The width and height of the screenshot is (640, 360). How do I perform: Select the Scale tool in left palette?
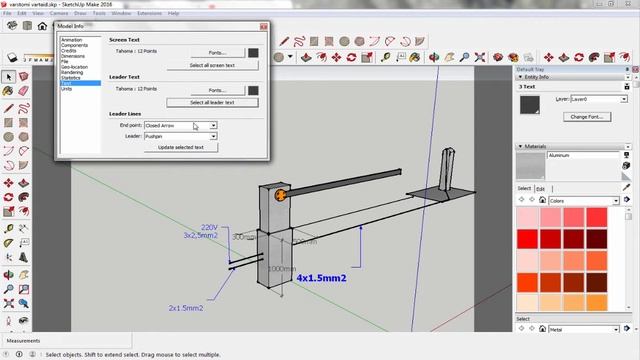coord(9,211)
